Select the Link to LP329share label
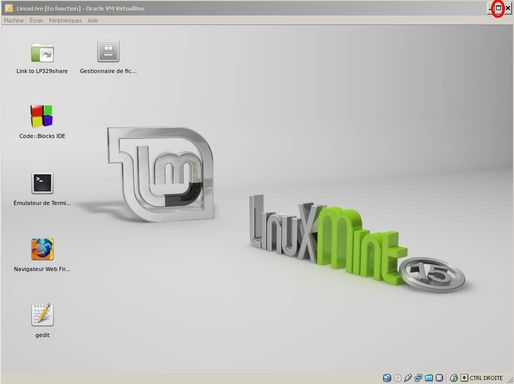This screenshot has width=514, height=384. (42, 71)
